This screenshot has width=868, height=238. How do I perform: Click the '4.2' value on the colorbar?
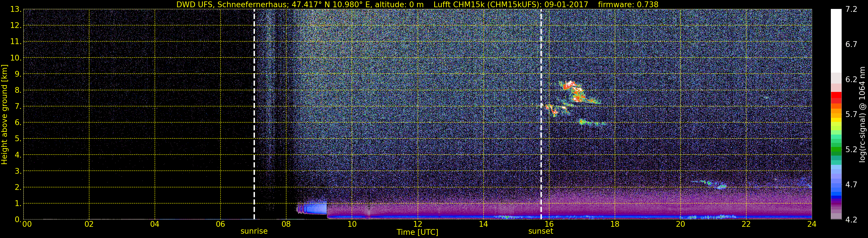point(851,220)
